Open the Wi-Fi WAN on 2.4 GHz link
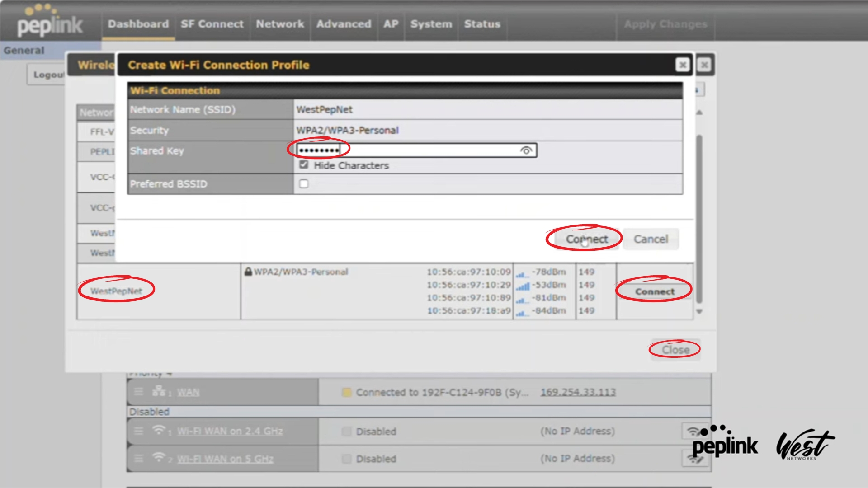868x488 pixels. (230, 432)
